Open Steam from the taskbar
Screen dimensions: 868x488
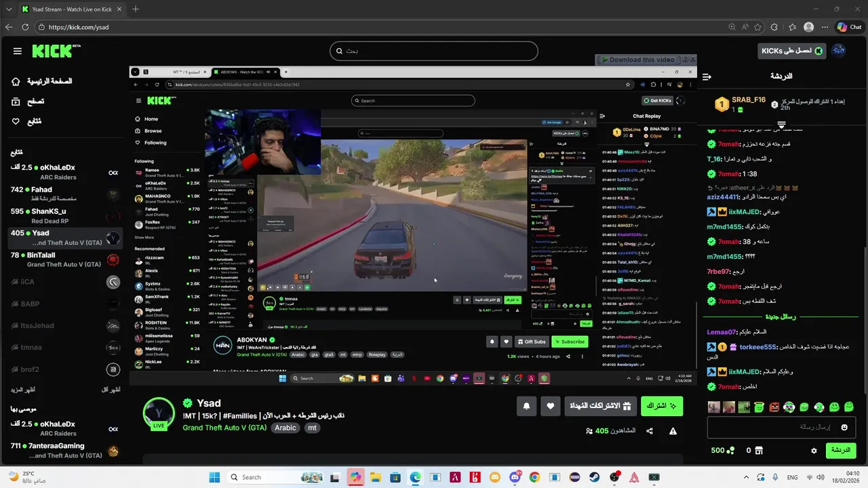tap(594, 477)
